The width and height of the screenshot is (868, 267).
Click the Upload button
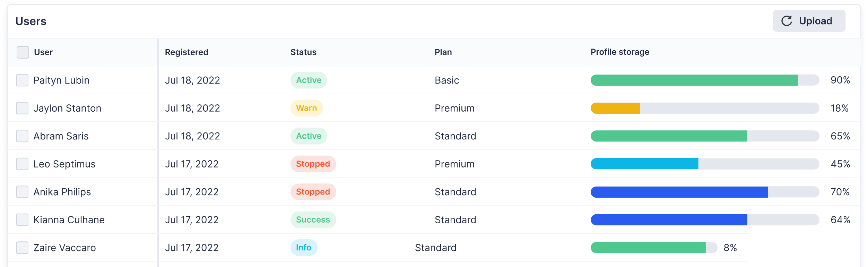point(809,20)
